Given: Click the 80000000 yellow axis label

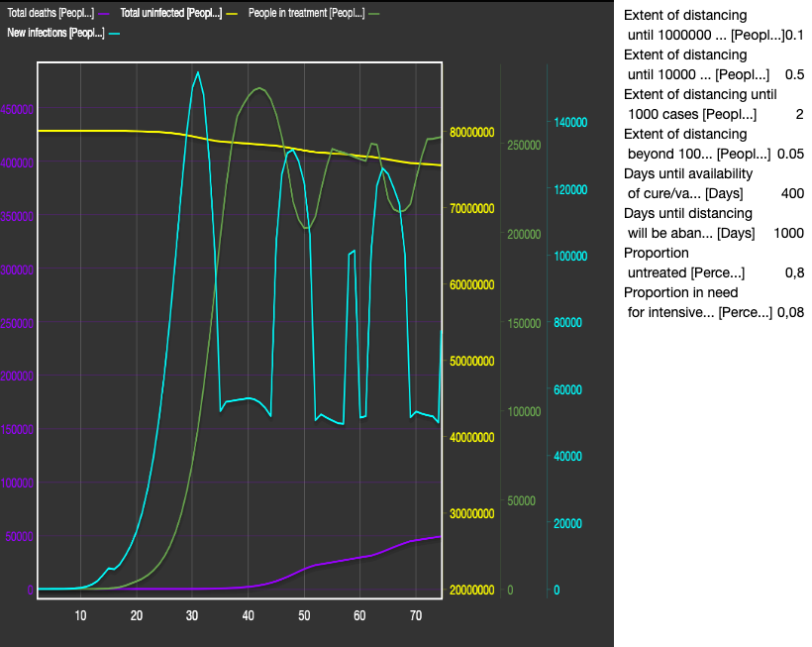Looking at the screenshot, I should (471, 132).
